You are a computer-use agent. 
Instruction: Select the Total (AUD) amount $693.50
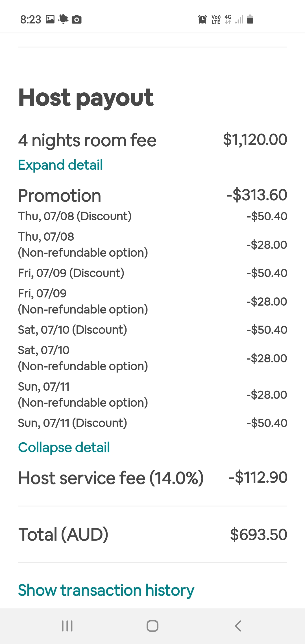point(259,534)
